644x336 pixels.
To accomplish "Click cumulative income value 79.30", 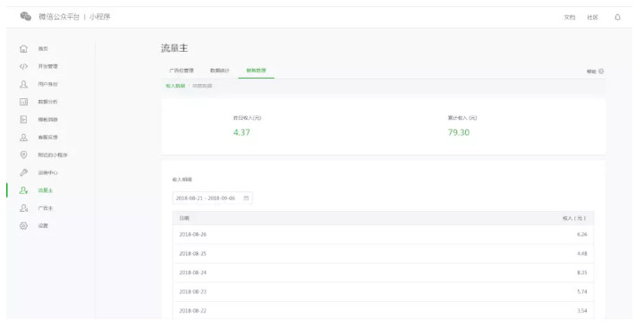I will tap(459, 132).
